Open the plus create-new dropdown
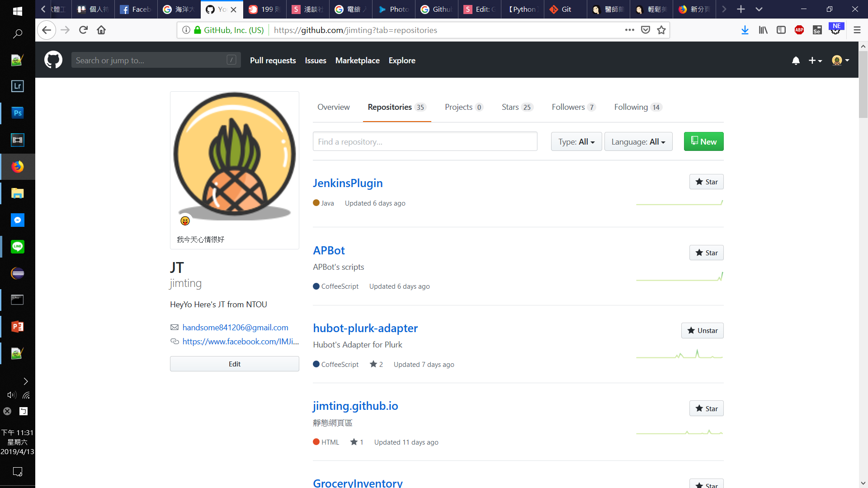The height and width of the screenshot is (488, 868). coord(815,61)
